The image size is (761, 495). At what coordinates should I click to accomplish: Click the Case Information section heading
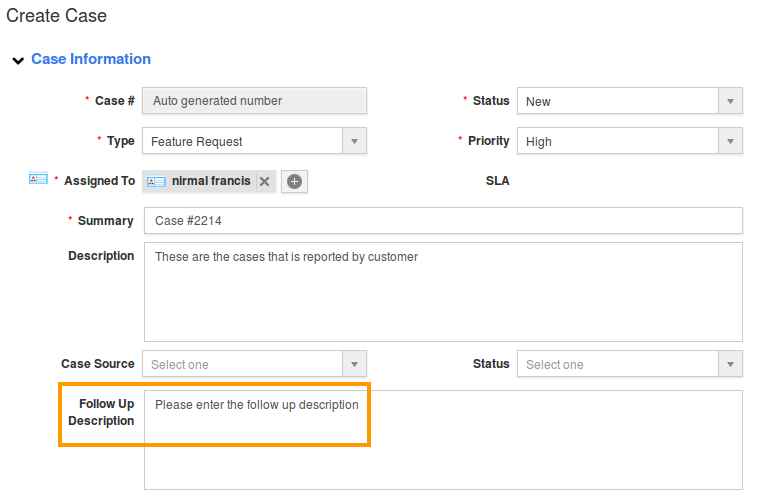tap(91, 59)
